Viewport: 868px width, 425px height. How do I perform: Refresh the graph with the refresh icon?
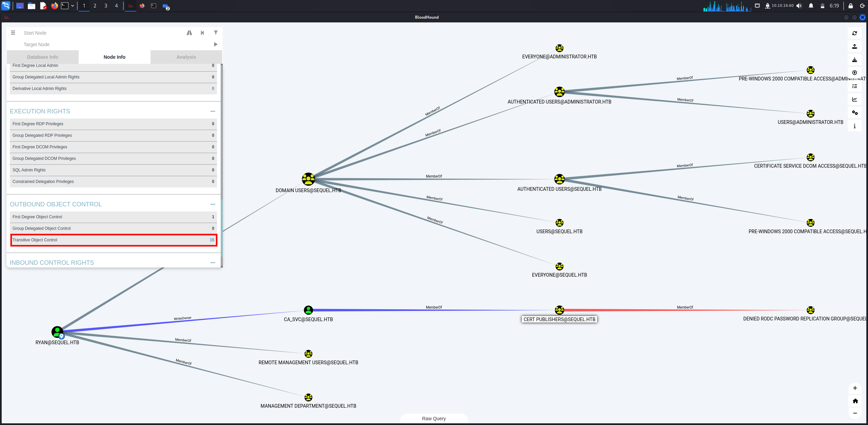click(854, 33)
